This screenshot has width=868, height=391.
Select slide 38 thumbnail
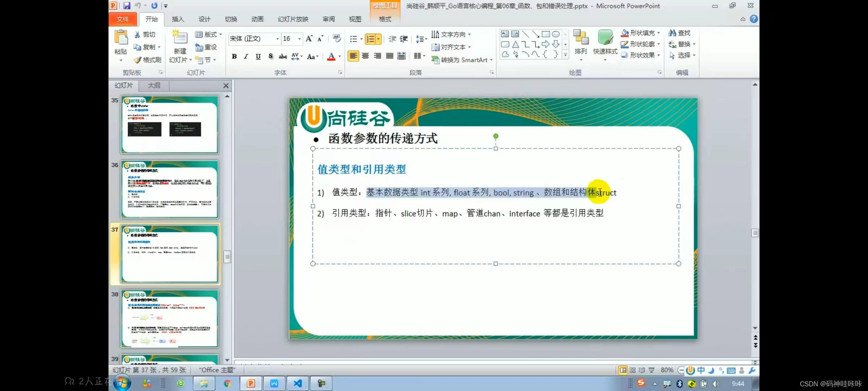170,319
